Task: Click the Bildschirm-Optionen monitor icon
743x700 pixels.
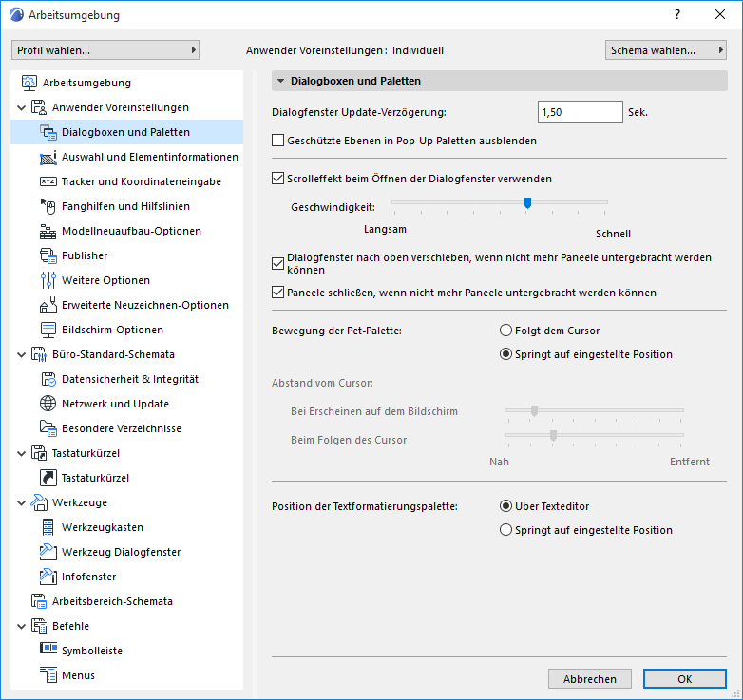Action: 48,330
